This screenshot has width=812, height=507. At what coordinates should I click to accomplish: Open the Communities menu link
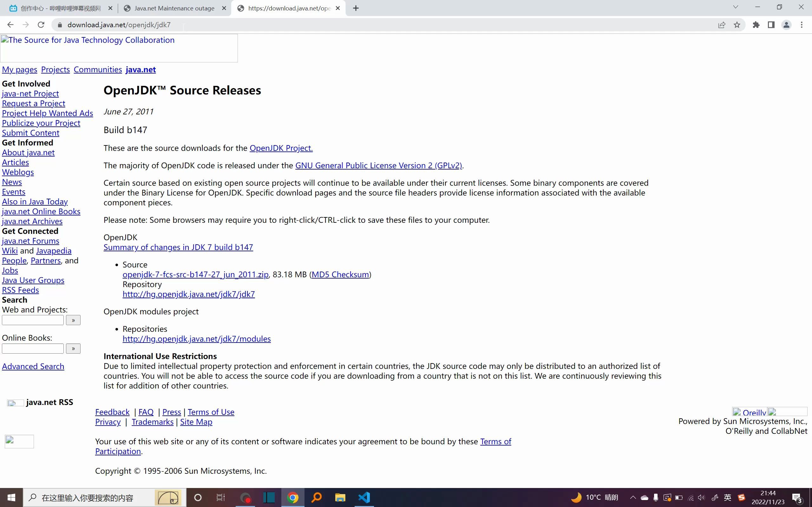[97, 69]
